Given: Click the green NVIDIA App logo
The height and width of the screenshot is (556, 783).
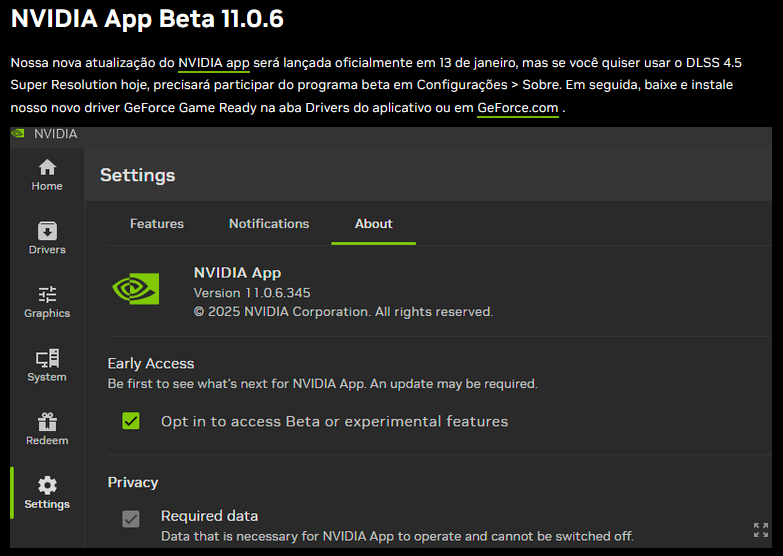Looking at the screenshot, I should point(135,290).
